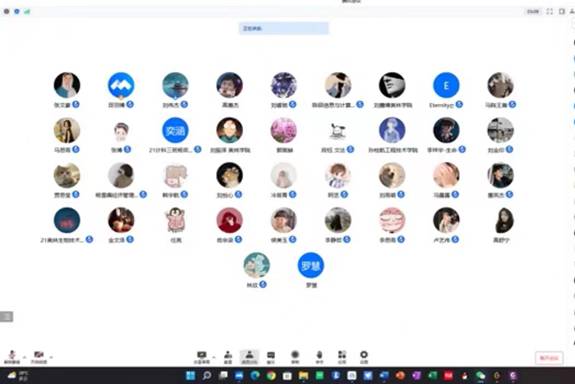Expand the arrow next to microphone button
575x384 pixels.
click(25, 356)
